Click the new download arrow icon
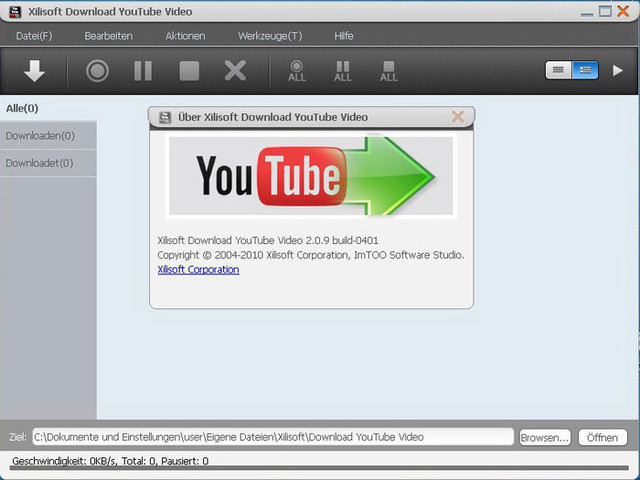This screenshot has height=480, width=640. 34,71
